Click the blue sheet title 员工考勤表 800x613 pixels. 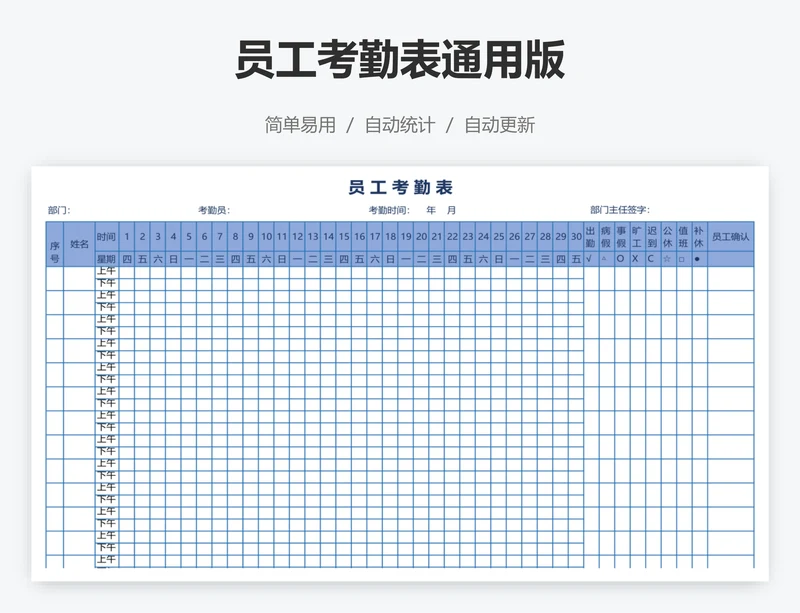coord(401,187)
